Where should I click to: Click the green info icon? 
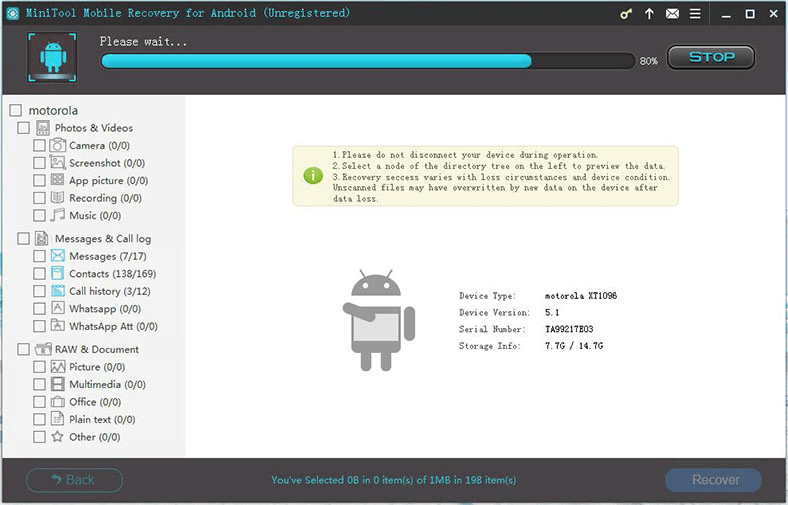click(313, 175)
